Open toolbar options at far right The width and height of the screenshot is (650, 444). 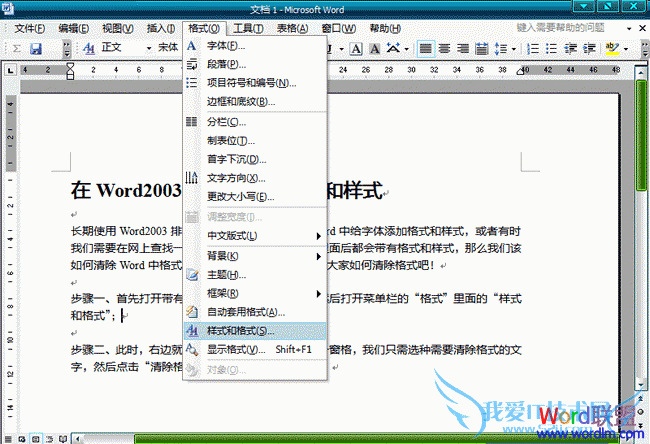pyautogui.click(x=644, y=49)
